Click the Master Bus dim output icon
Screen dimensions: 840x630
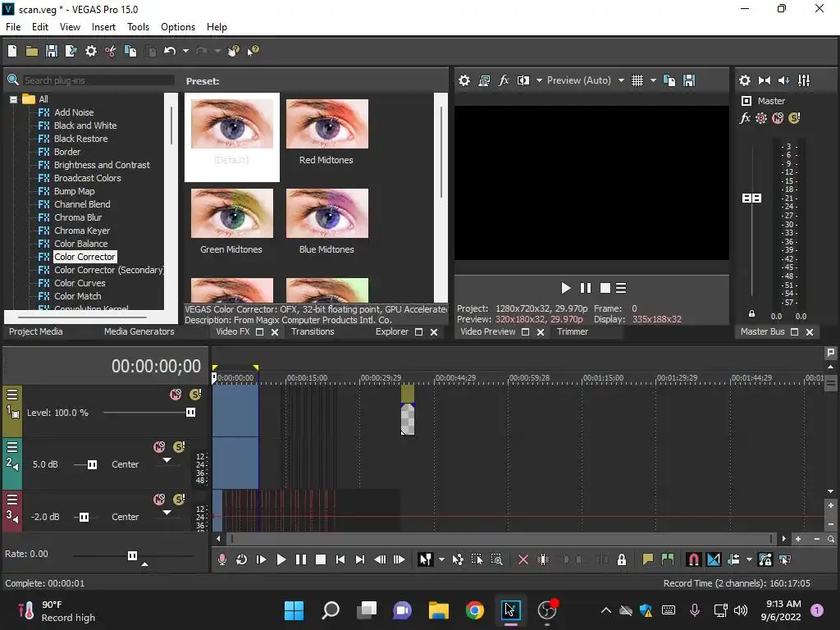pos(783,80)
